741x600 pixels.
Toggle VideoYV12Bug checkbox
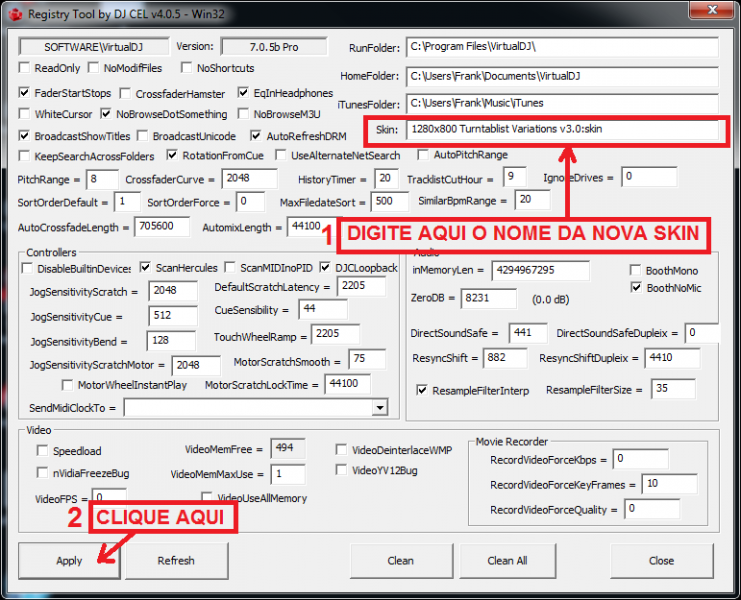[341, 470]
